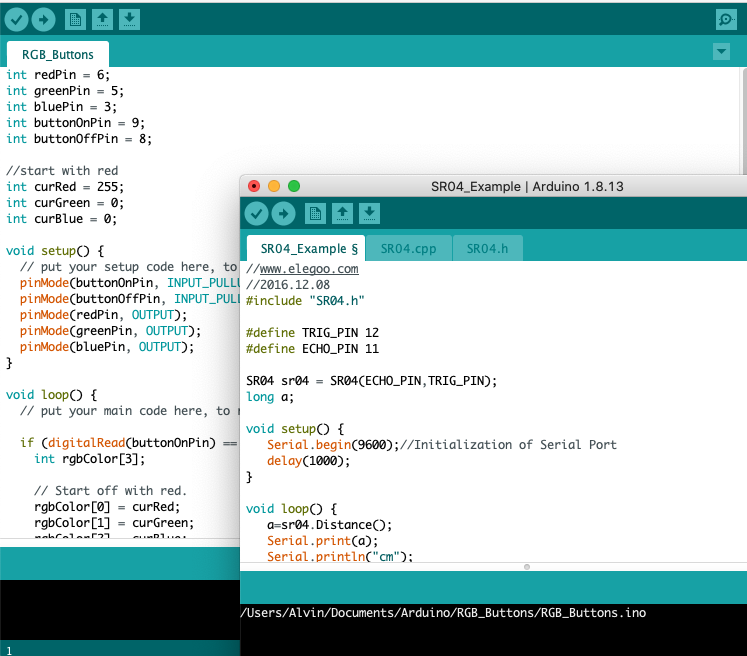Click line 'rgbColor[1] = curGreen;'
Screen dimensions: 747x656
click(114, 523)
